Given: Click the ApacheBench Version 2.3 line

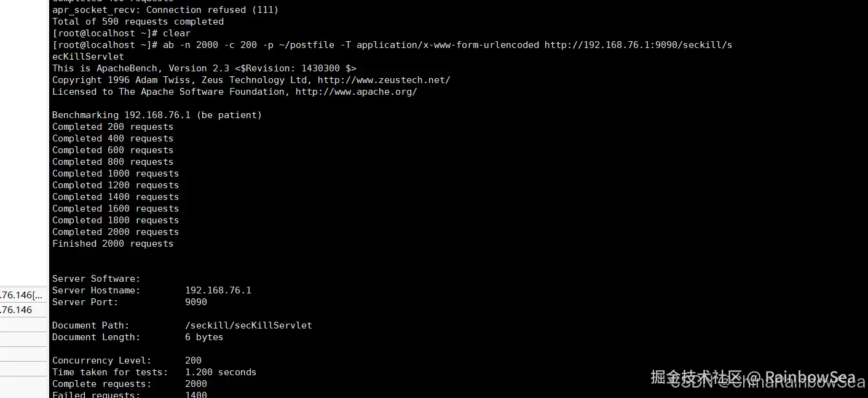Looking at the screenshot, I should tap(204, 68).
